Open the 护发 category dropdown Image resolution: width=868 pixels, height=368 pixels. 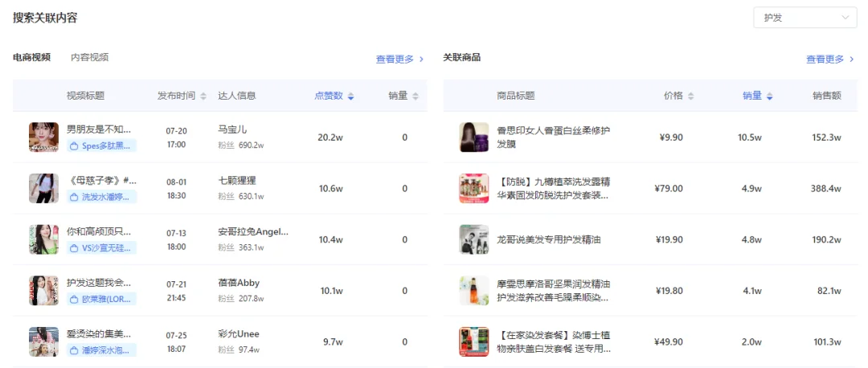[805, 18]
